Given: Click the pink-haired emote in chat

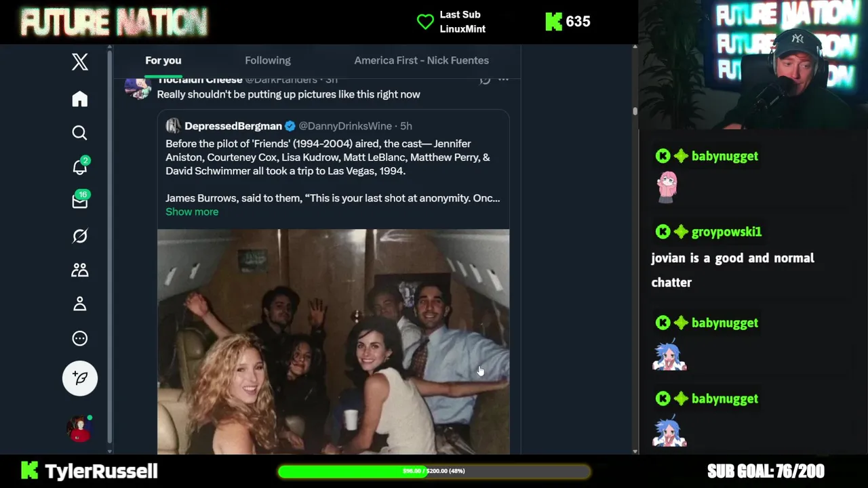Looking at the screenshot, I should [x=667, y=187].
